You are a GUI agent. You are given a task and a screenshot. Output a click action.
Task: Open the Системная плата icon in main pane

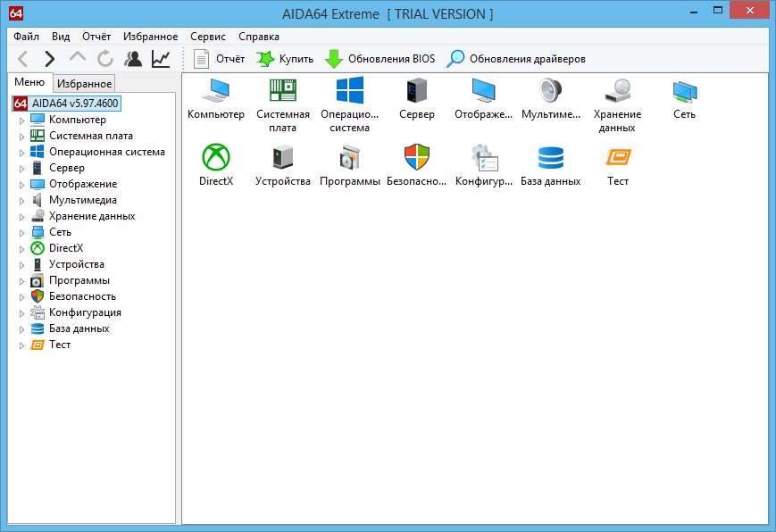(x=282, y=91)
